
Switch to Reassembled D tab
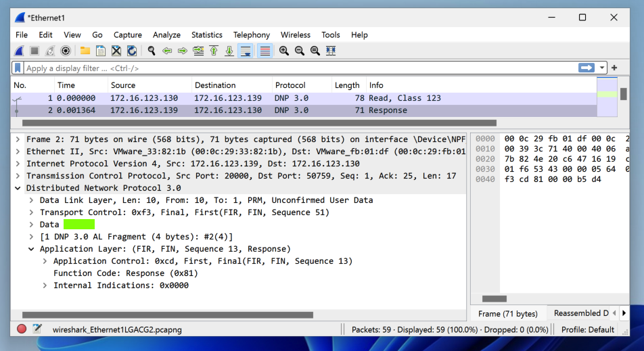click(580, 313)
